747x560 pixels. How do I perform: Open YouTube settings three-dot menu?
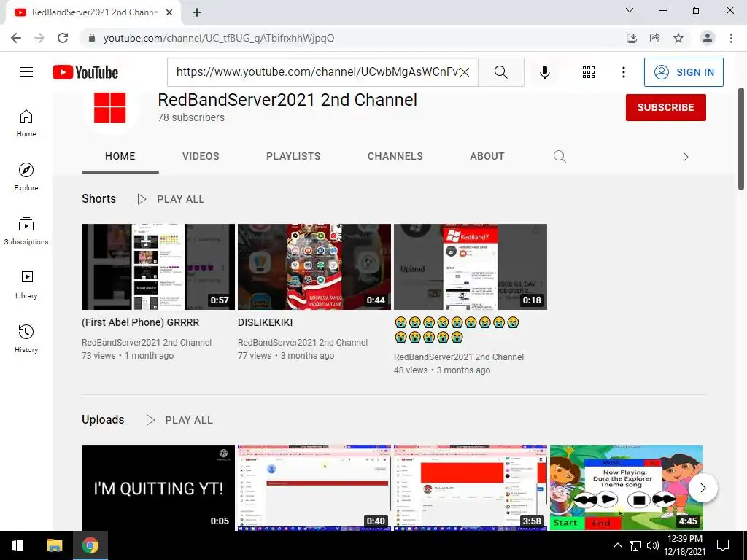623,72
